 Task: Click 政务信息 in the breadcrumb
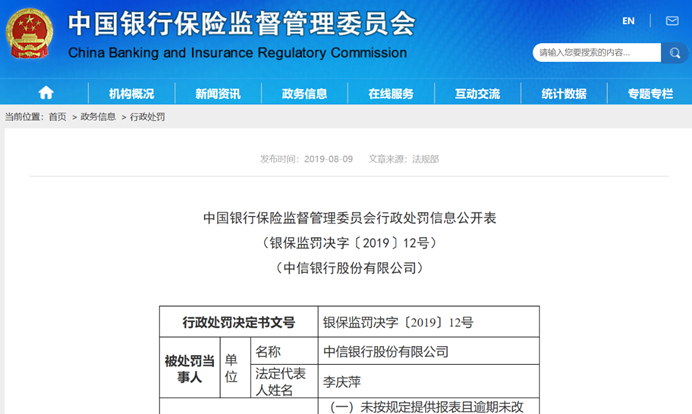point(98,117)
